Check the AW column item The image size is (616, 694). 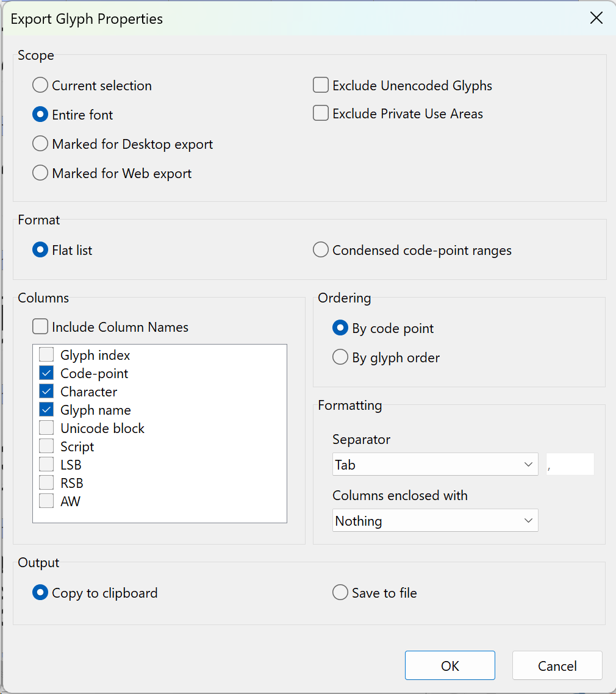pyautogui.click(x=46, y=501)
